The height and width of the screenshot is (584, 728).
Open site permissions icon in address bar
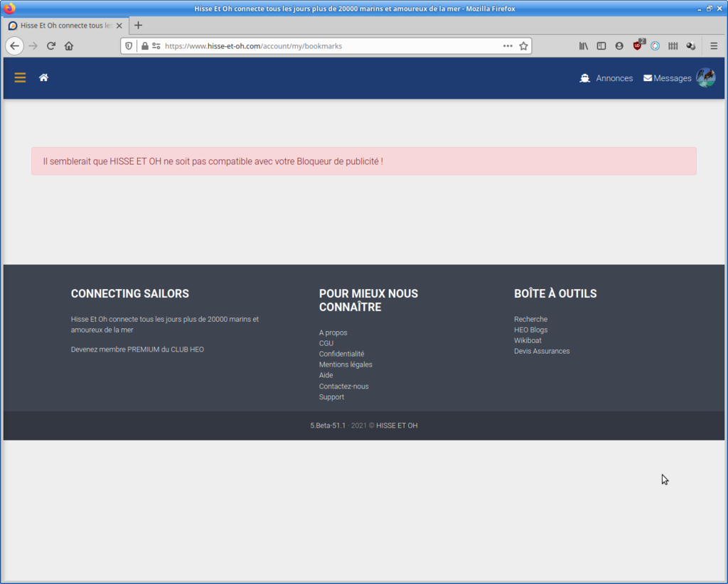click(156, 46)
